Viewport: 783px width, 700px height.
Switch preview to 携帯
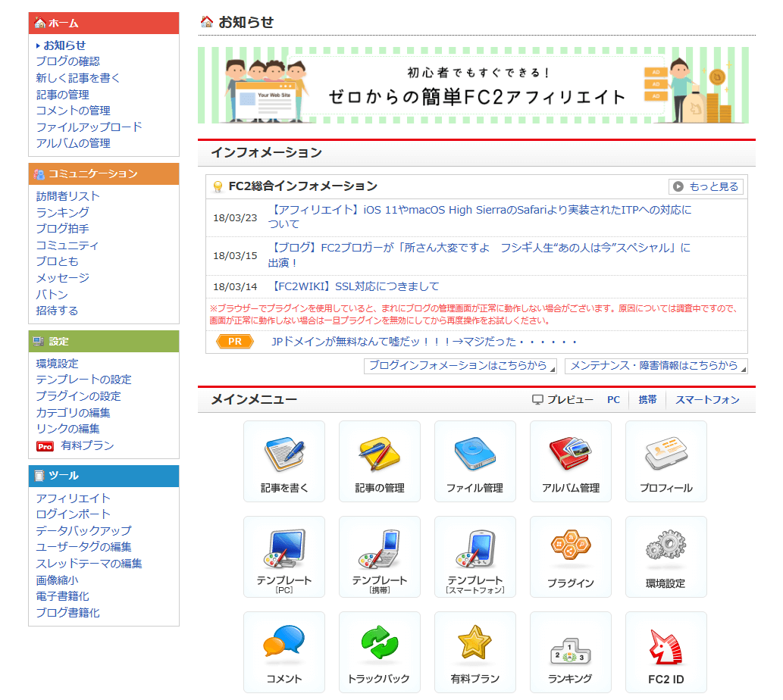(647, 400)
